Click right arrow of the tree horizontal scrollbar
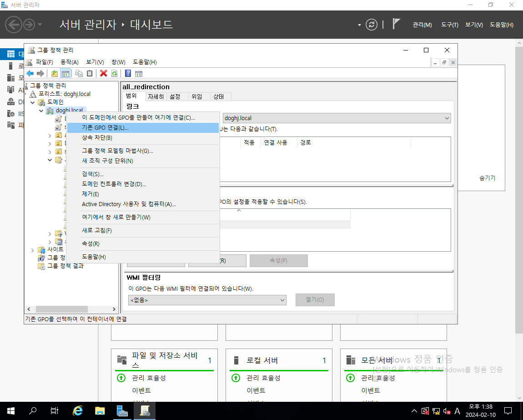The width and height of the screenshot is (523, 420). 114,309
